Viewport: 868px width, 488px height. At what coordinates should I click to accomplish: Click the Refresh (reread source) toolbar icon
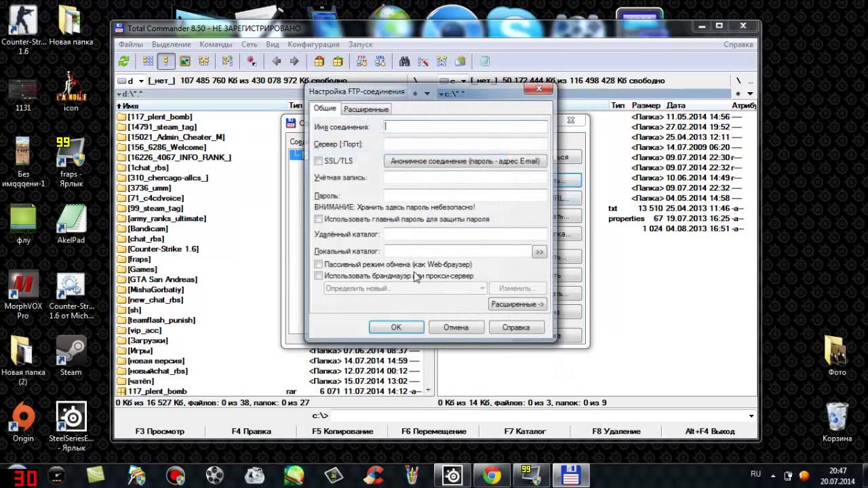click(123, 61)
